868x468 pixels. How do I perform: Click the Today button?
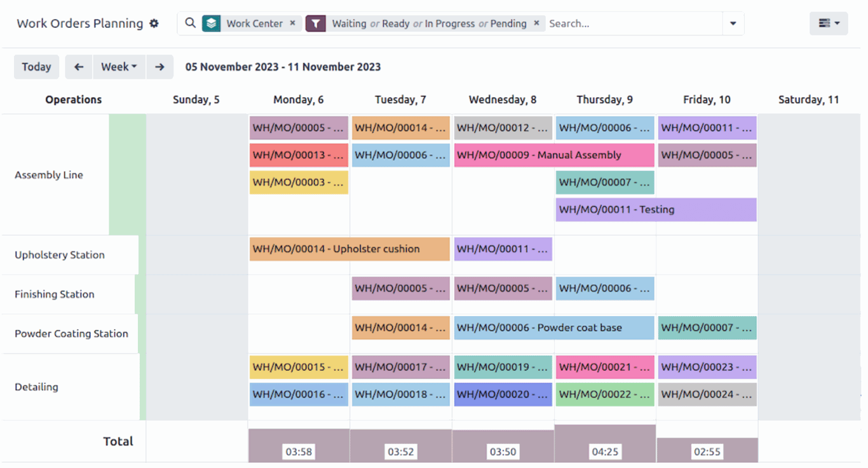coord(36,66)
